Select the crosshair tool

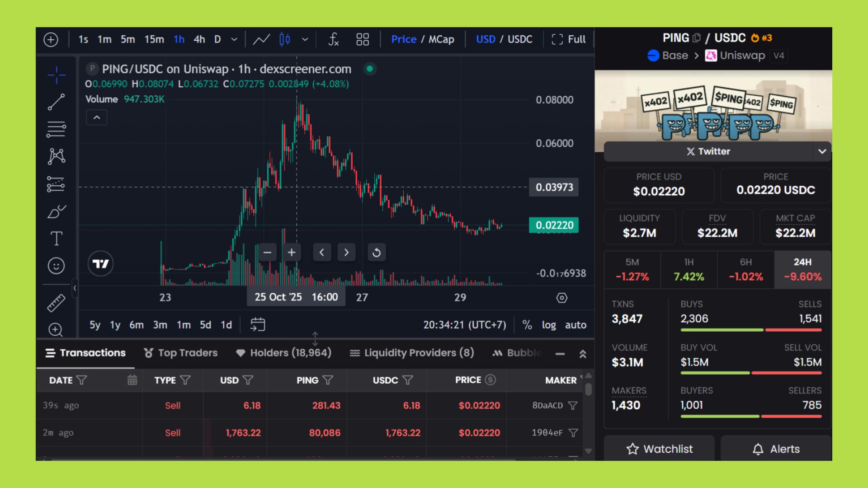tap(56, 75)
